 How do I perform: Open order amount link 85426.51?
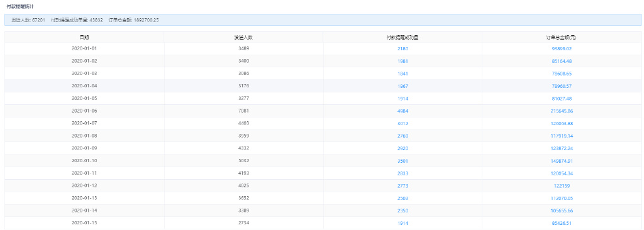562,224
